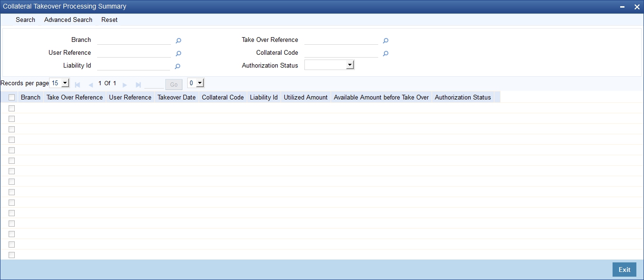Open Liability Id lookup search icon
The height and width of the screenshot is (280, 644).
(x=177, y=67)
